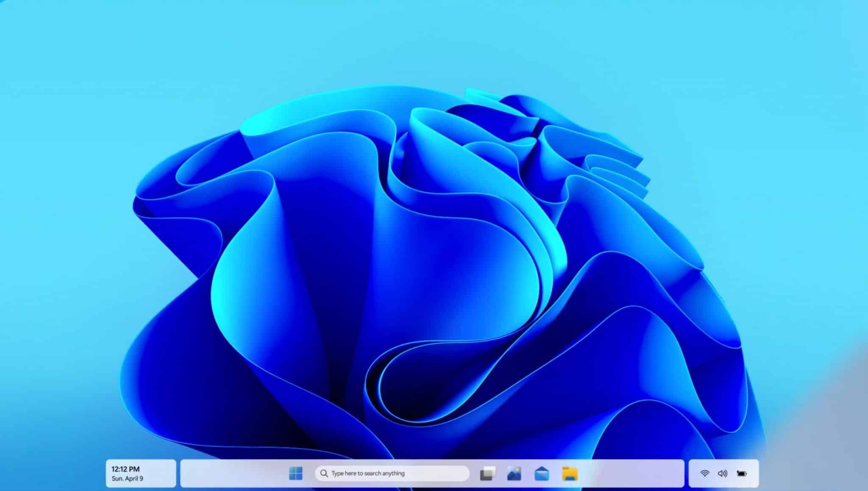The height and width of the screenshot is (491, 868).
Task: Click the magnifier icon in the search bar
Action: point(325,473)
